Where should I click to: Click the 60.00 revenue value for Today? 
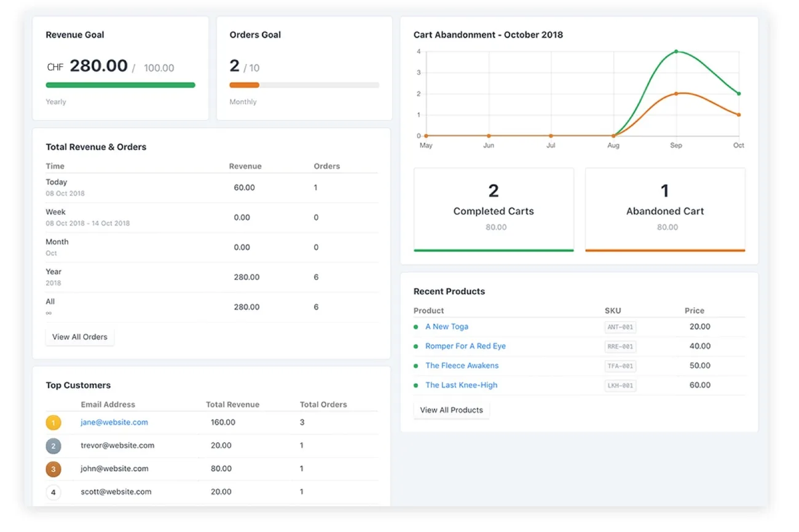(x=244, y=187)
